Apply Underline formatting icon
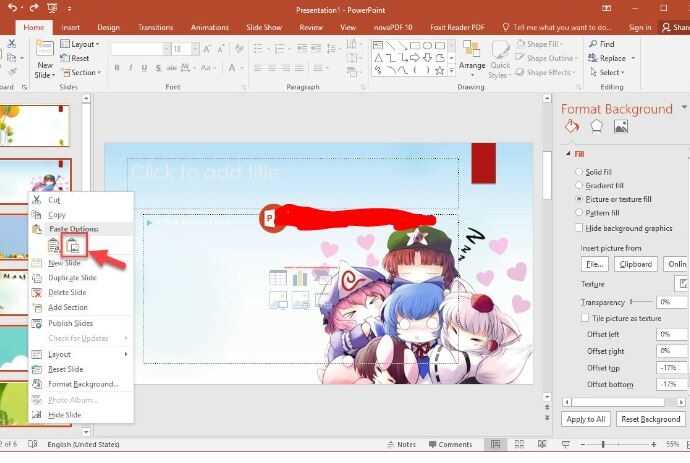Image resolution: width=690 pixels, height=463 pixels. coord(144,68)
